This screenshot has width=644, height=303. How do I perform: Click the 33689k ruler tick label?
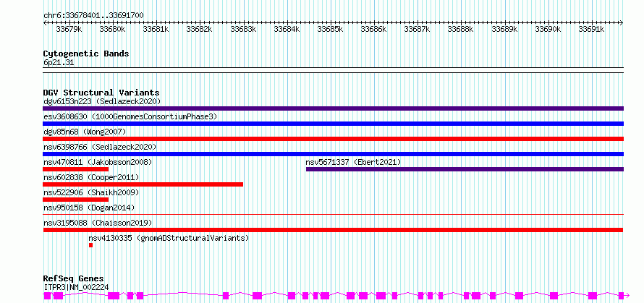pyautogui.click(x=504, y=29)
